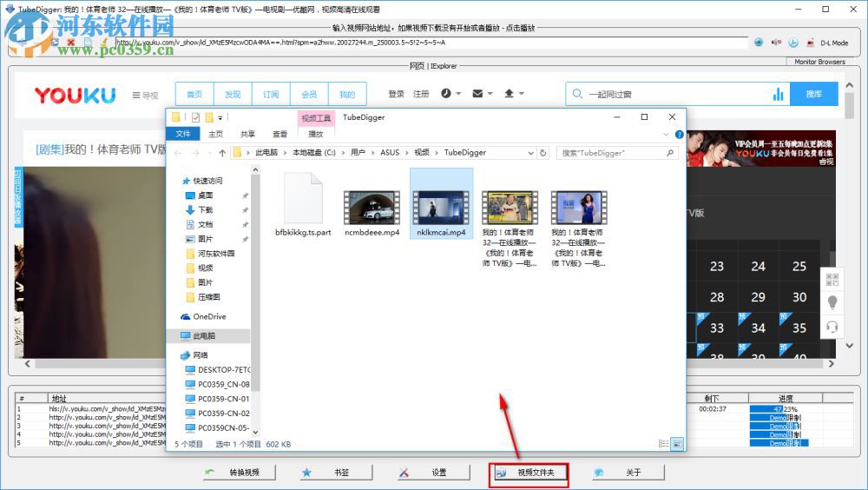Screen dimensions: 868x490
Task: Click the Youku 登录 login link
Action: (x=396, y=94)
